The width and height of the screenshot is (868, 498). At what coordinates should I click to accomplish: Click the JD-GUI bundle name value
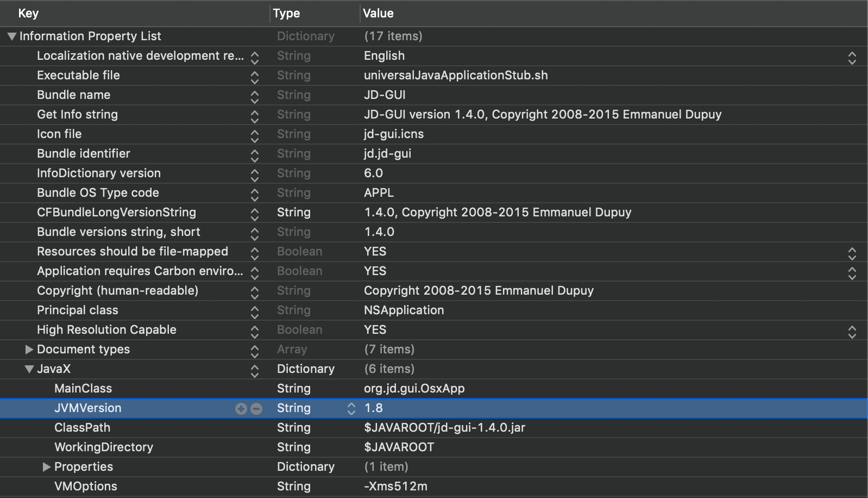(385, 95)
